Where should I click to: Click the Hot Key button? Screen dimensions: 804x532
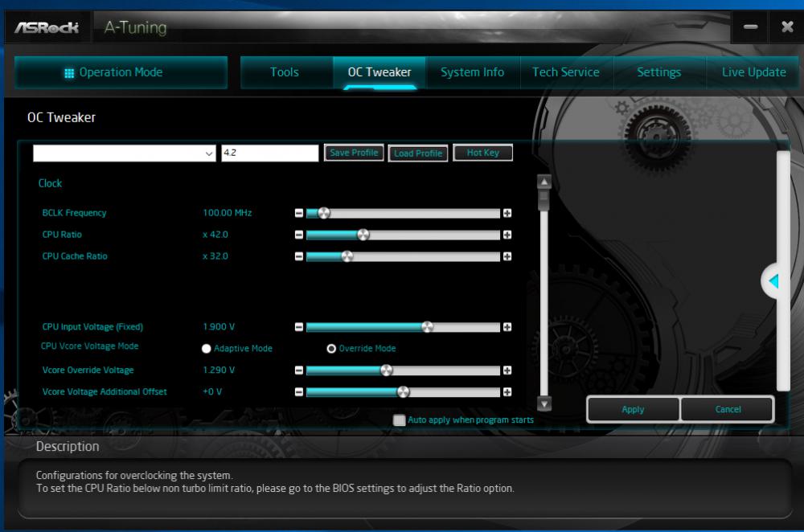[x=482, y=152]
